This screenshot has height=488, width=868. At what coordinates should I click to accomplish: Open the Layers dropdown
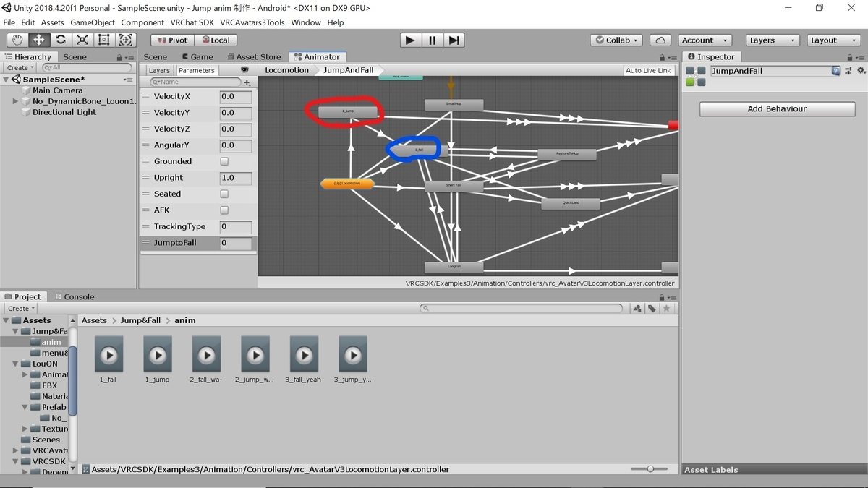772,40
